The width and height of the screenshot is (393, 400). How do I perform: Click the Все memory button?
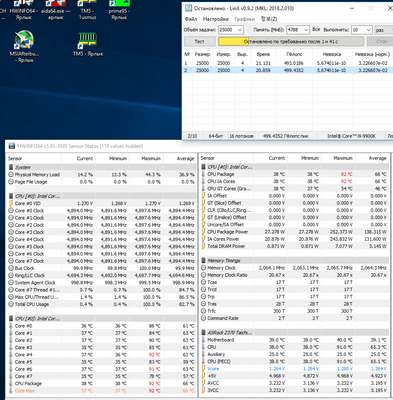click(x=316, y=30)
